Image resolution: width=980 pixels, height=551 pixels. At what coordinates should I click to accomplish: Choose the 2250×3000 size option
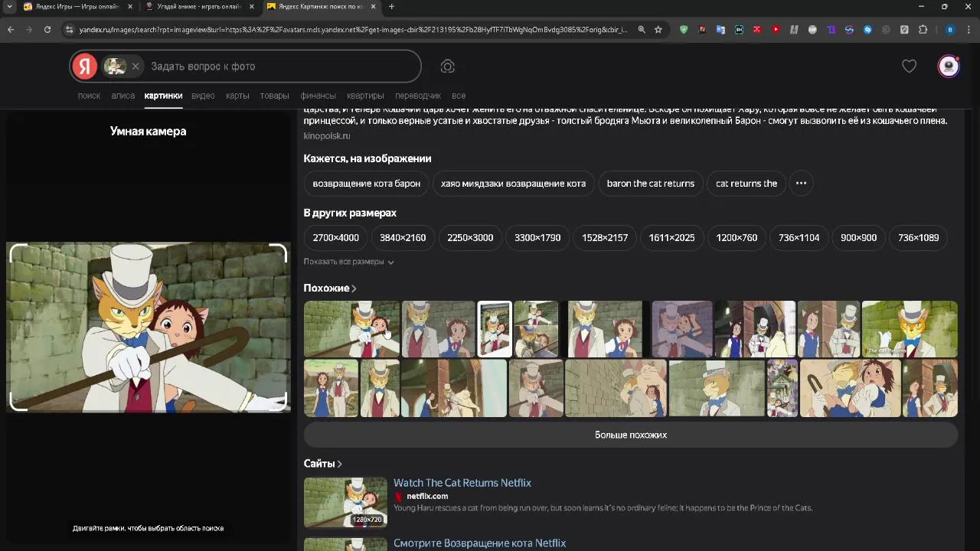click(470, 238)
